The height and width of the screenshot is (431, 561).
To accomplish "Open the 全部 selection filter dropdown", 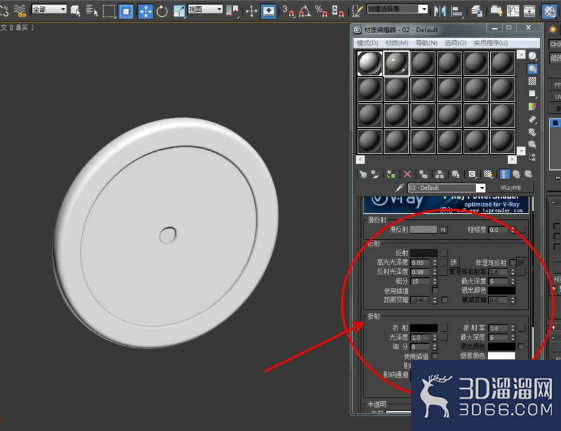I will [x=49, y=9].
